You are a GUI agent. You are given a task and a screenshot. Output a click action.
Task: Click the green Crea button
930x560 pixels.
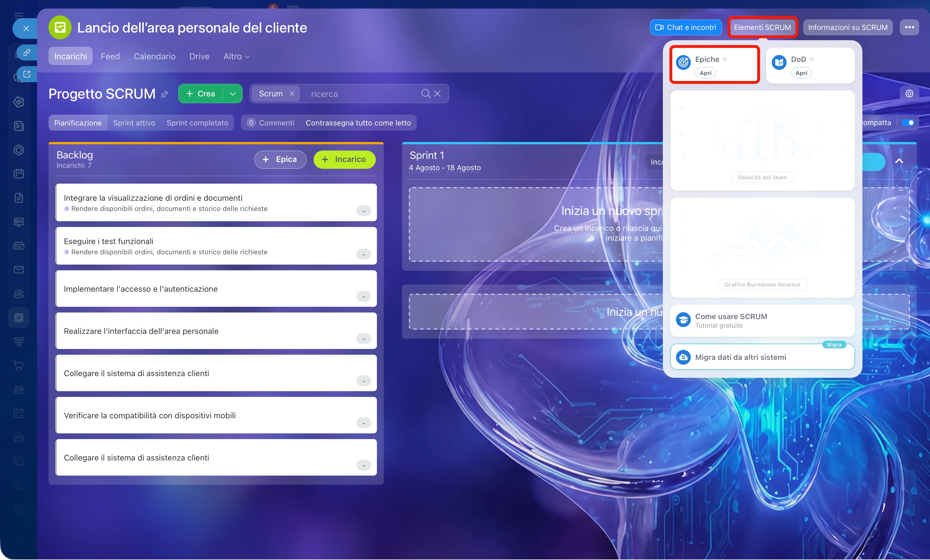[x=201, y=94]
